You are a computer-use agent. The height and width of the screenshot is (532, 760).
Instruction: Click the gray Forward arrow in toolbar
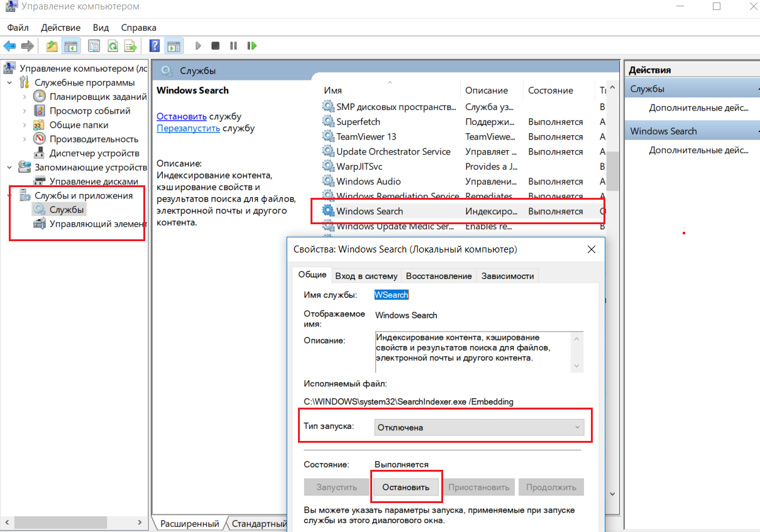(x=27, y=46)
